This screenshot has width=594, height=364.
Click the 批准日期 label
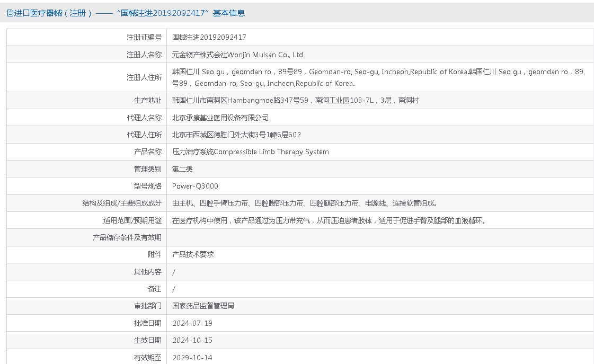tap(147, 323)
